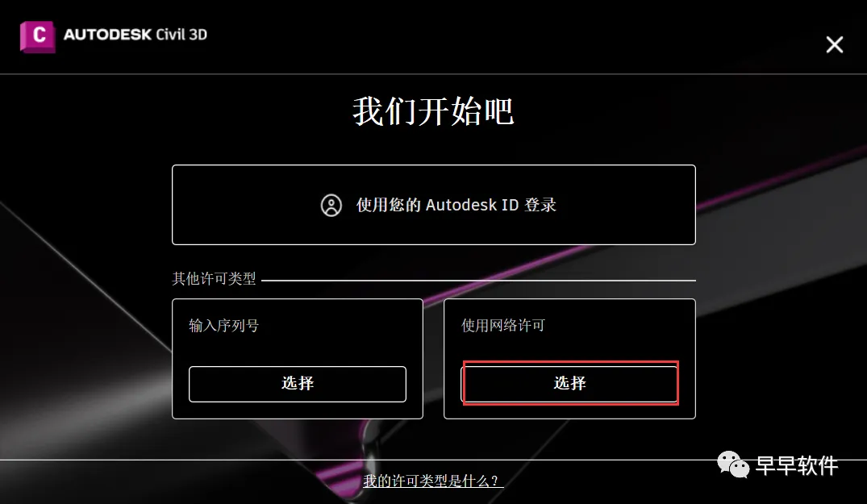Click the AUTODESK wordmark in the header
The width and height of the screenshot is (867, 504).
(108, 34)
